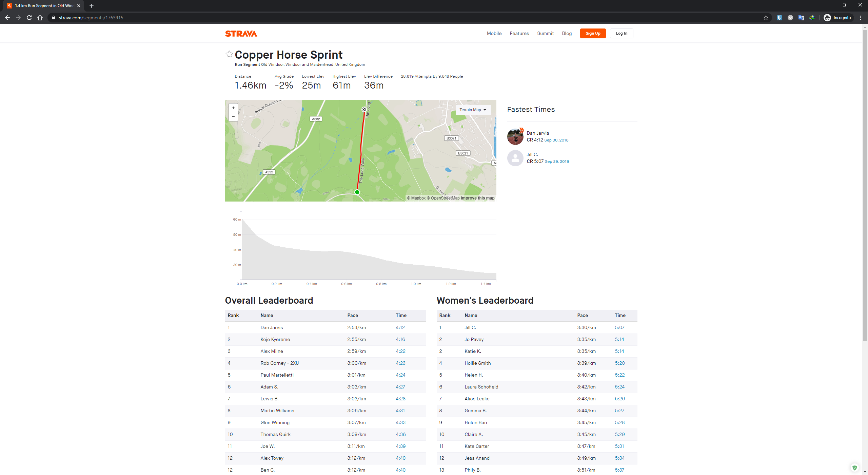868x475 pixels.
Task: Reload the Strava segment page
Action: [29, 18]
